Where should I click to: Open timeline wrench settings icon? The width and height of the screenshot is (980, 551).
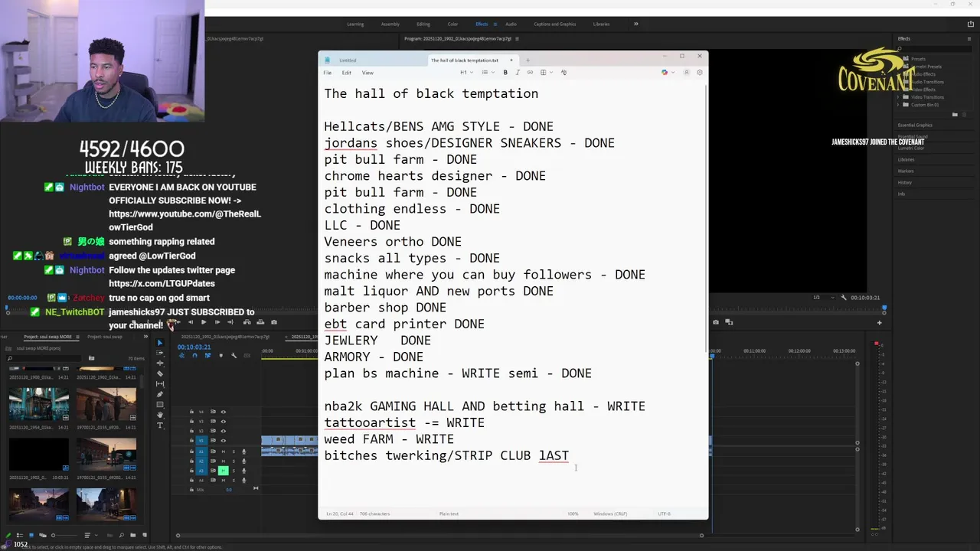tap(234, 355)
